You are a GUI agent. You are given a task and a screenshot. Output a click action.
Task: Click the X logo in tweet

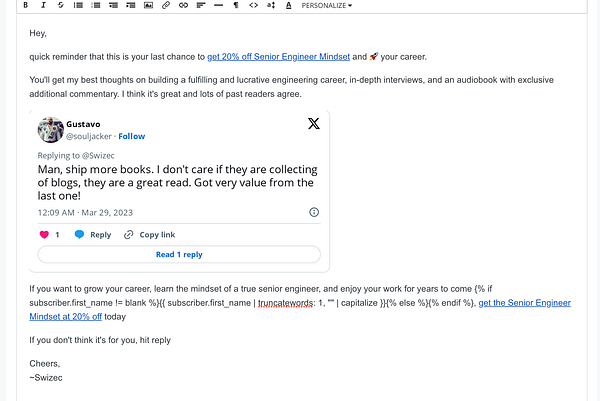click(314, 124)
